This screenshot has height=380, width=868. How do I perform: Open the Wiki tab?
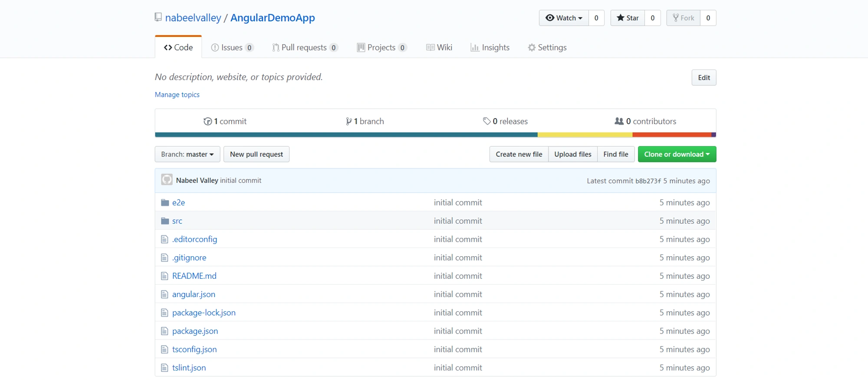tap(439, 48)
